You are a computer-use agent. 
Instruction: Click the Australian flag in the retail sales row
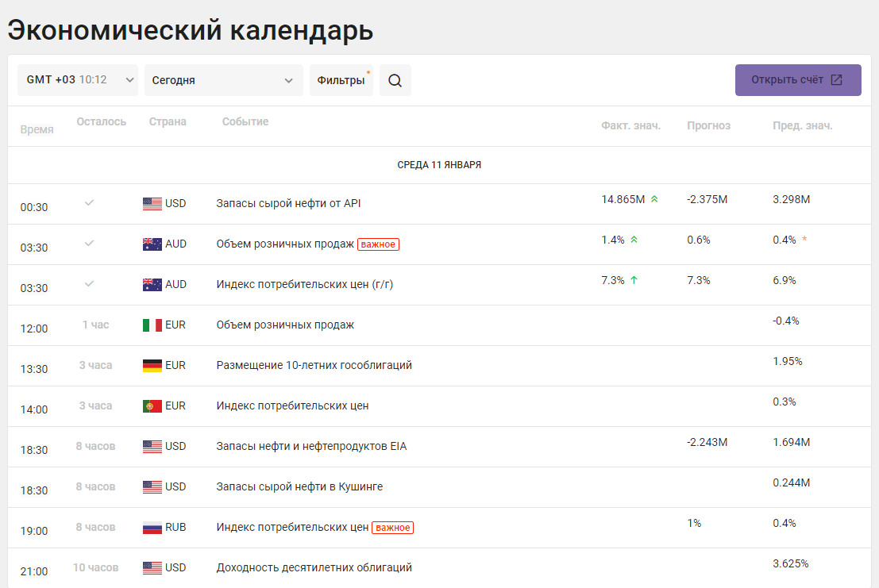(x=152, y=244)
